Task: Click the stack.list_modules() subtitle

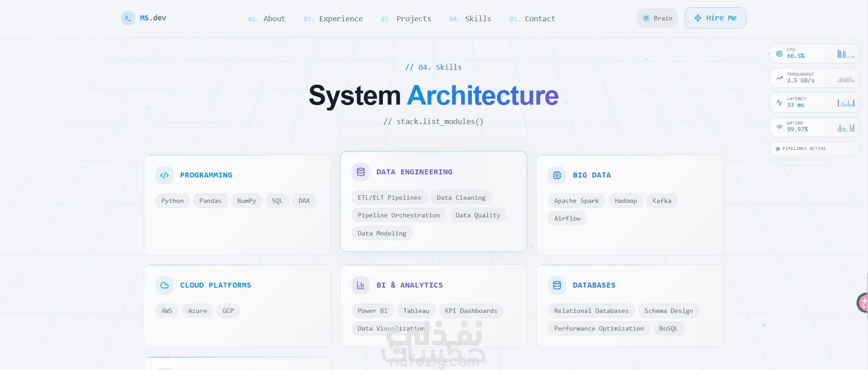Action: [433, 121]
